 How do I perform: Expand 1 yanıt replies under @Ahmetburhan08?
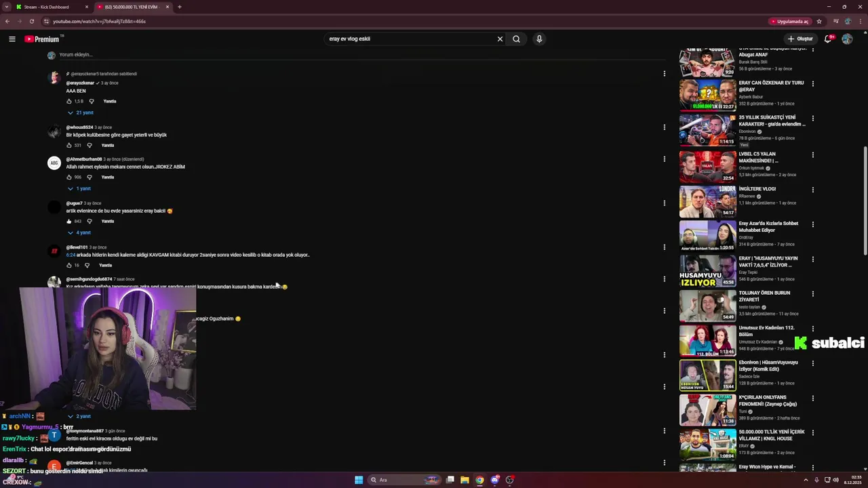79,188
